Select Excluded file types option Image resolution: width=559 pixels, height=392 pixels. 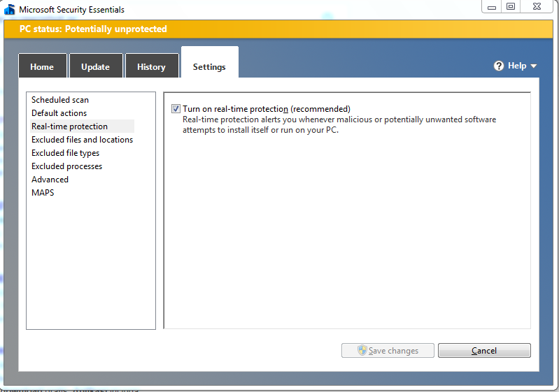click(x=66, y=153)
